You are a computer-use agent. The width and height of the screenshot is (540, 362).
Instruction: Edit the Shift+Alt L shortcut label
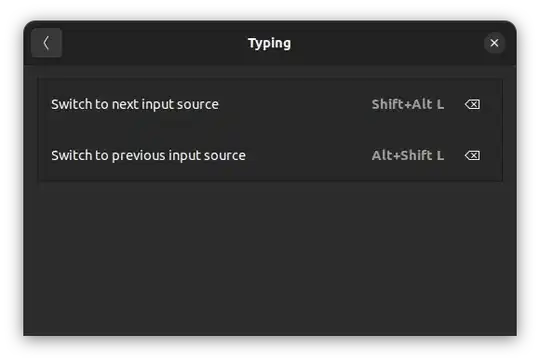coord(408,104)
